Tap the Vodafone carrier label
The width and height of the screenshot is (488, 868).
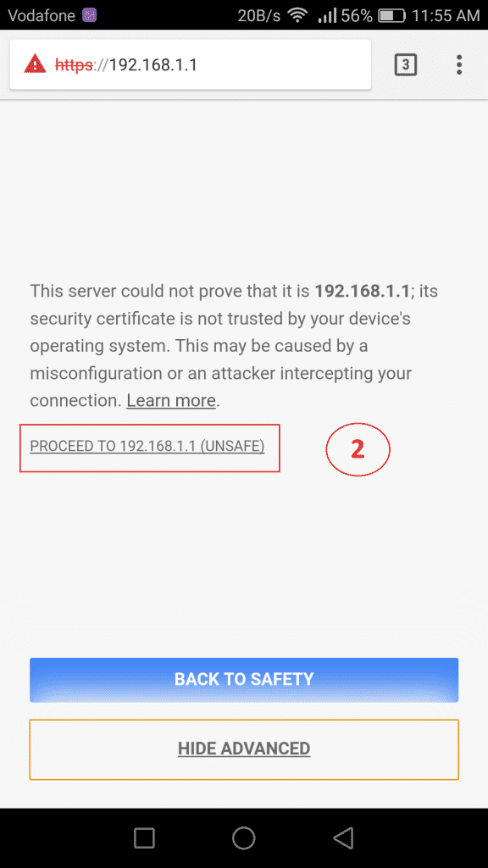tap(42, 15)
